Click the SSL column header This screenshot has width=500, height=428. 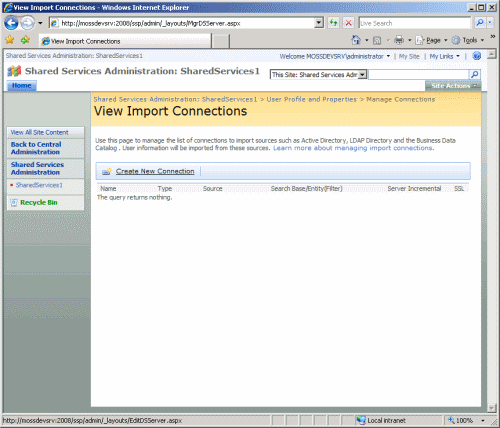tap(459, 189)
